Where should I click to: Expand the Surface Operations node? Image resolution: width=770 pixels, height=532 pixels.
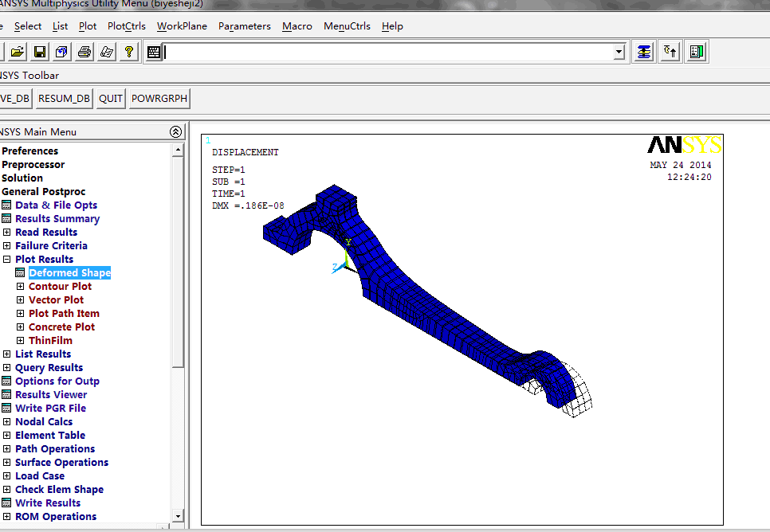[x=7, y=462]
